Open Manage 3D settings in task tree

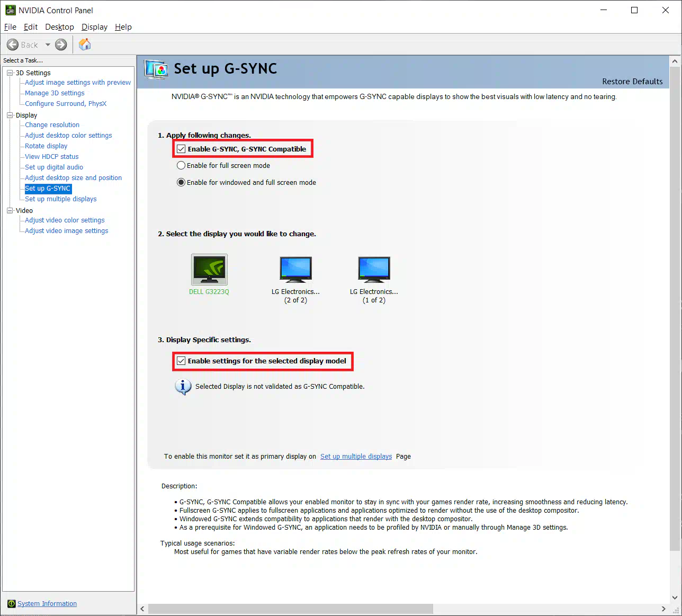[x=55, y=93]
